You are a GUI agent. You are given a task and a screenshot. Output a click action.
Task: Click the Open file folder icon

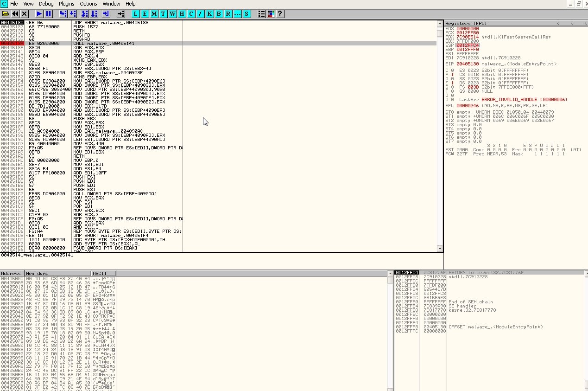point(6,14)
